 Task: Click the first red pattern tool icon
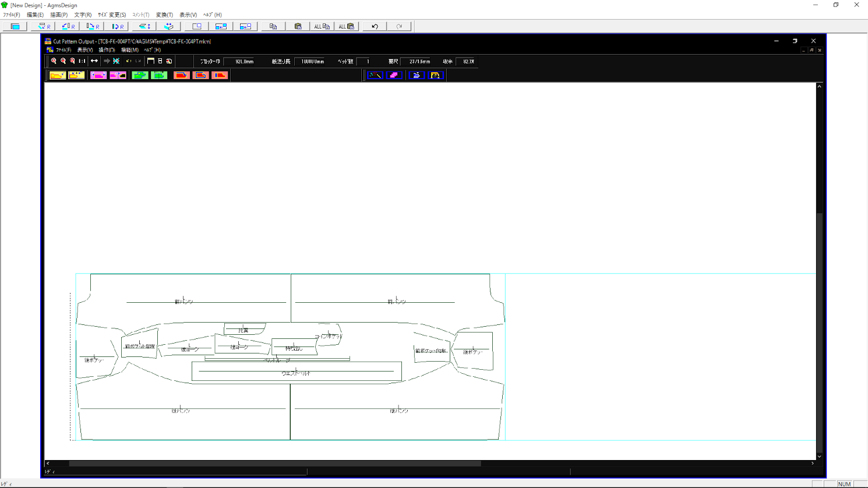pos(181,75)
